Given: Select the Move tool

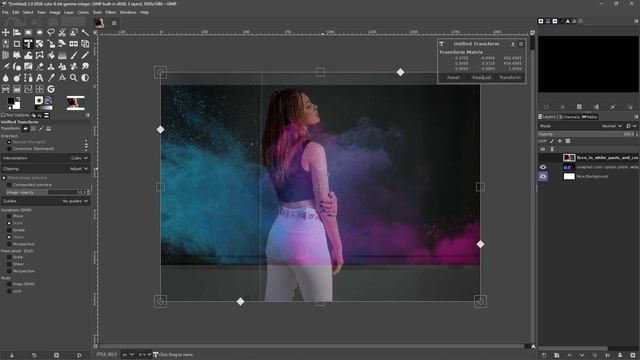Looking at the screenshot, I should click(6, 32).
